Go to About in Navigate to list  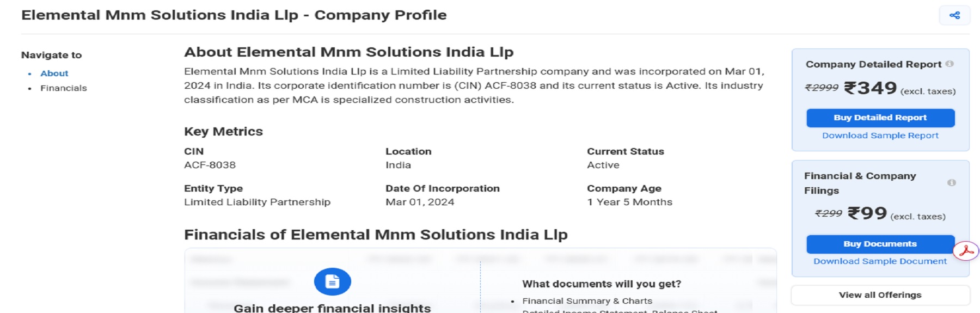54,73
